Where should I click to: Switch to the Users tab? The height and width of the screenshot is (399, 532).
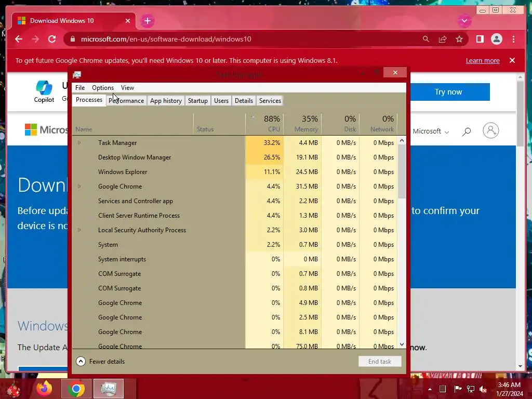click(221, 101)
